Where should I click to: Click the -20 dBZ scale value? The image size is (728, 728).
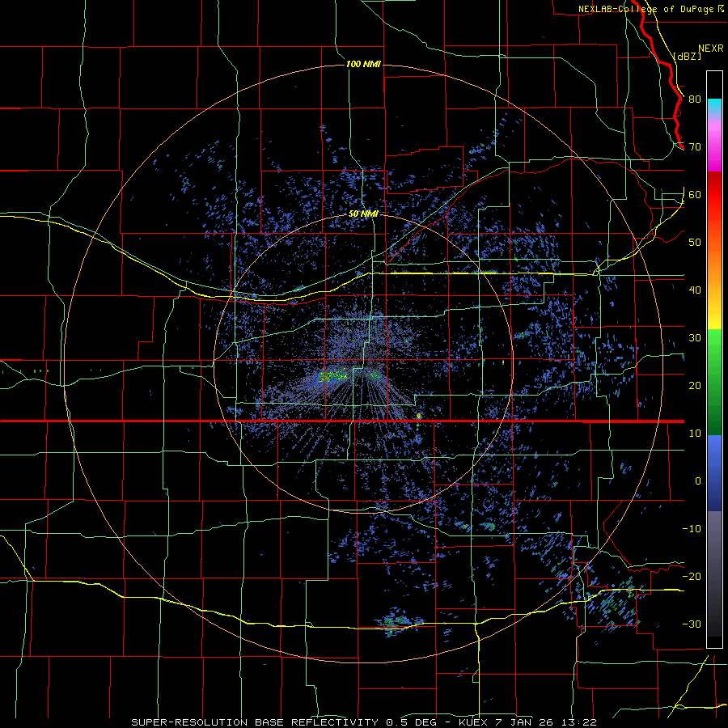click(x=692, y=577)
